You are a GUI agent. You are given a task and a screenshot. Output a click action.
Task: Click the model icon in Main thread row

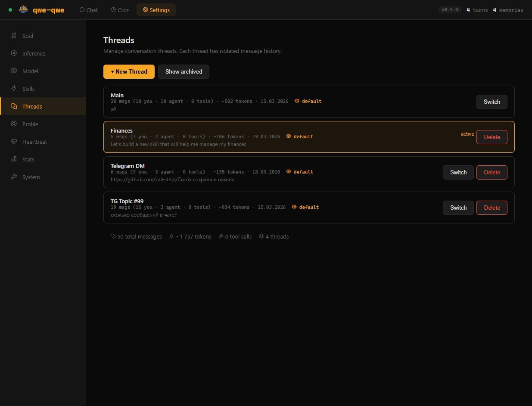(297, 101)
